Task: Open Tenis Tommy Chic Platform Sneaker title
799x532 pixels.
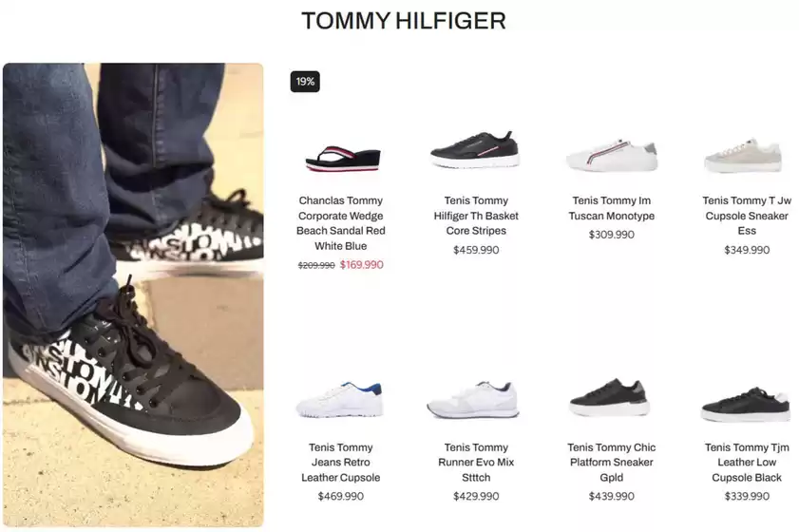Action: click(x=612, y=463)
